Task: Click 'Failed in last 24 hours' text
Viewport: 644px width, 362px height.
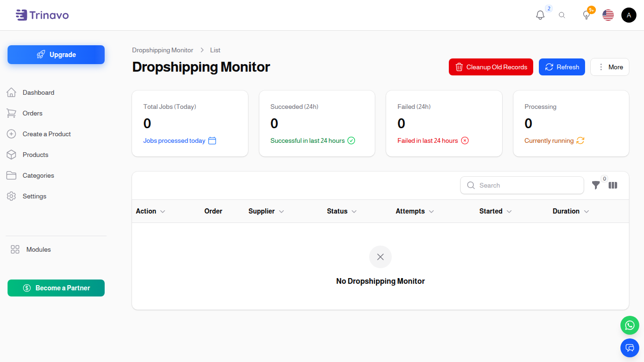Action: pos(428,140)
